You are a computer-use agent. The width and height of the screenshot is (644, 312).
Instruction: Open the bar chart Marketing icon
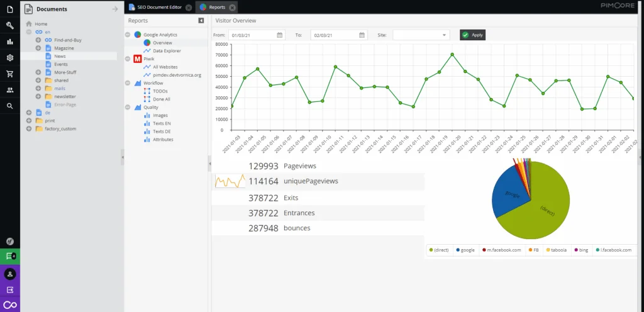[x=10, y=42]
